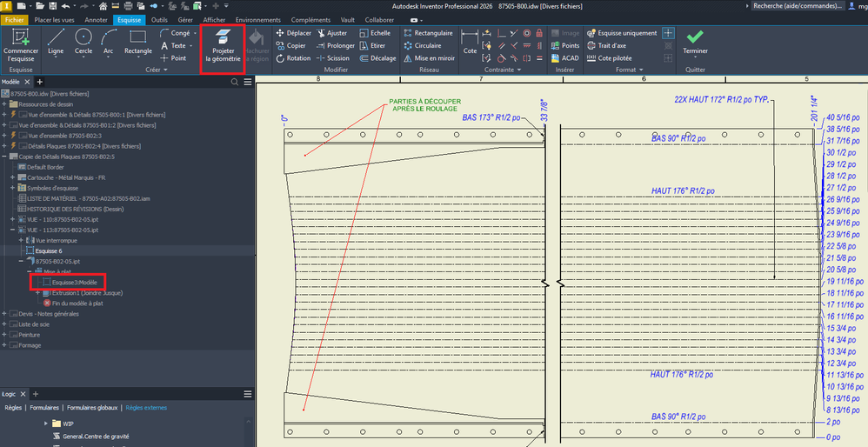Click Projeter la géométrie
This screenshot has width=868, height=447.
[x=224, y=45]
